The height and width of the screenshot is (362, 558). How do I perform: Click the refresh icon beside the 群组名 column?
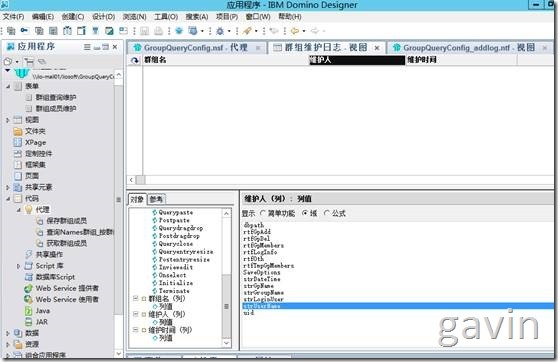click(135, 60)
